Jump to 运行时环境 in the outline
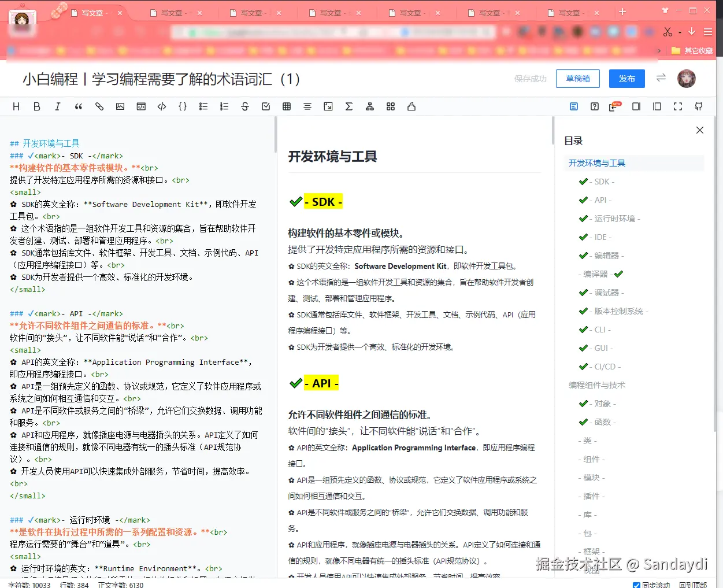This screenshot has width=723, height=588. click(x=615, y=218)
